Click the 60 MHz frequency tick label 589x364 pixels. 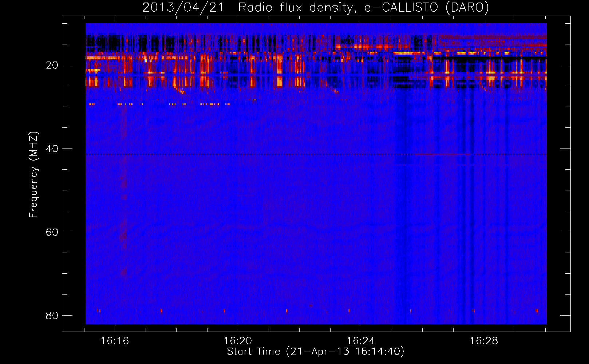tap(52, 232)
